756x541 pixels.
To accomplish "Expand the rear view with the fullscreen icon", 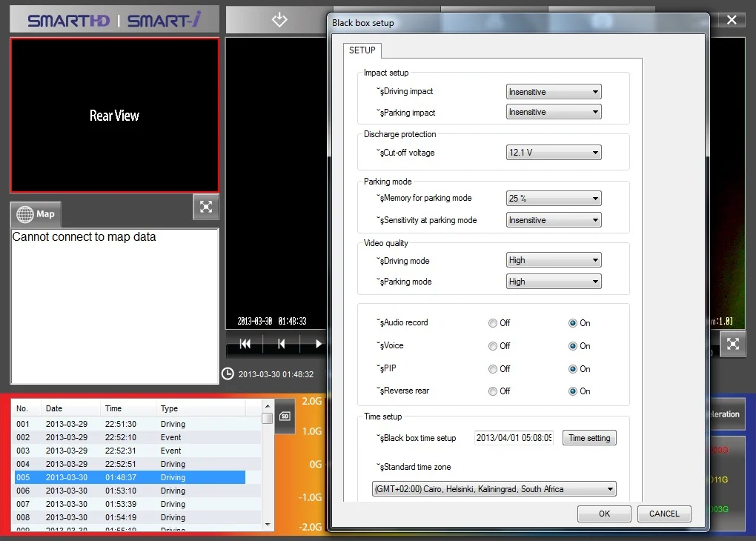I will 205,208.
